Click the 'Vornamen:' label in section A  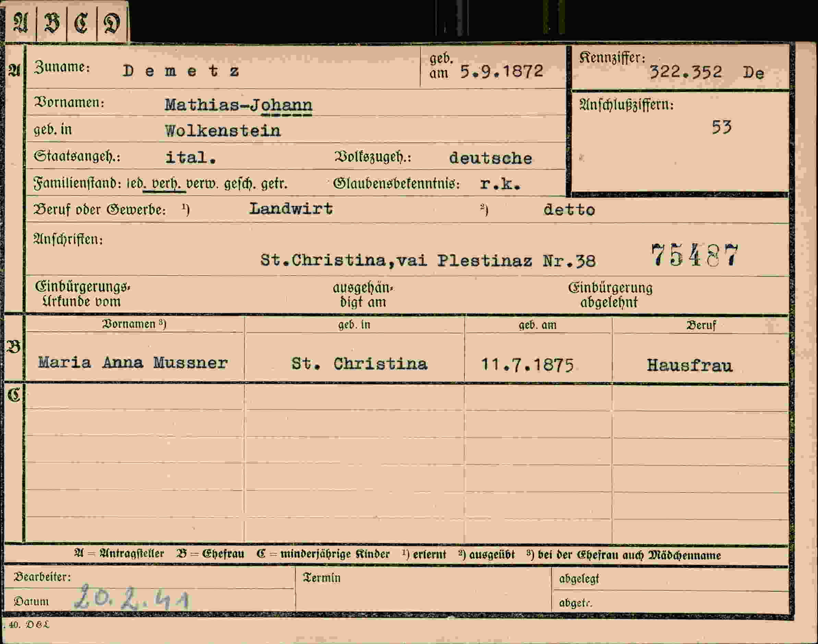coord(69,102)
